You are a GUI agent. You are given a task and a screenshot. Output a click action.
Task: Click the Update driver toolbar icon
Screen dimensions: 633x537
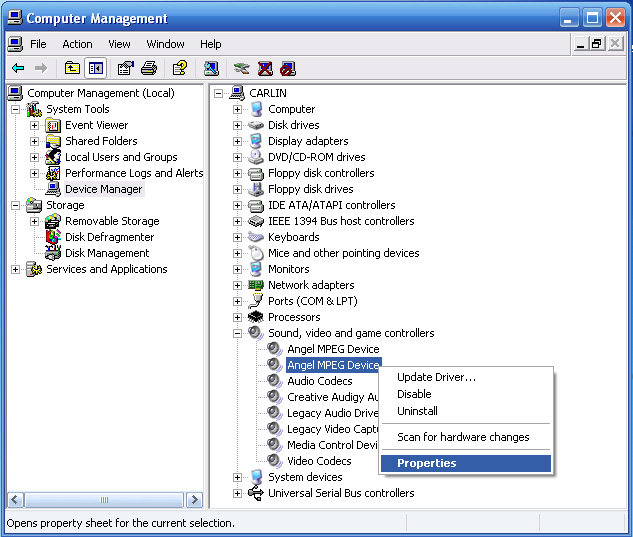click(241, 68)
